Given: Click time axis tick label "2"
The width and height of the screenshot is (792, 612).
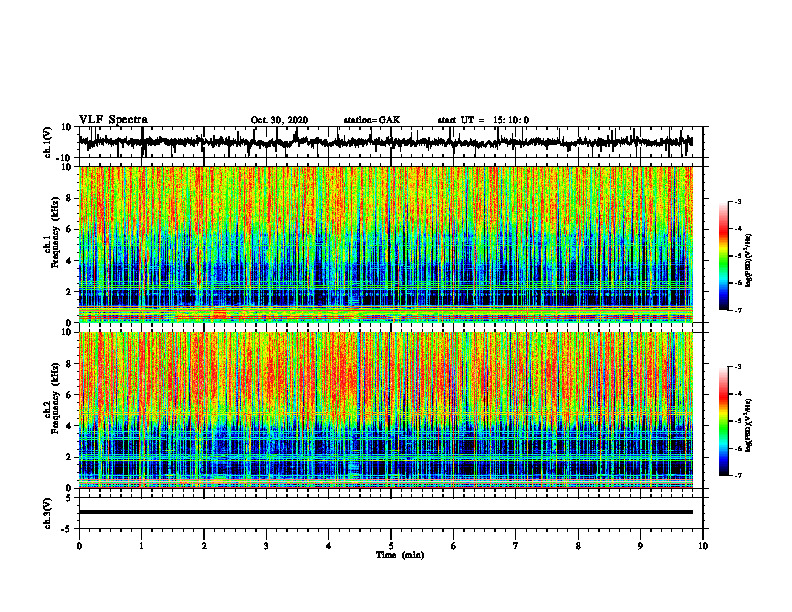Looking at the screenshot, I should tap(204, 546).
